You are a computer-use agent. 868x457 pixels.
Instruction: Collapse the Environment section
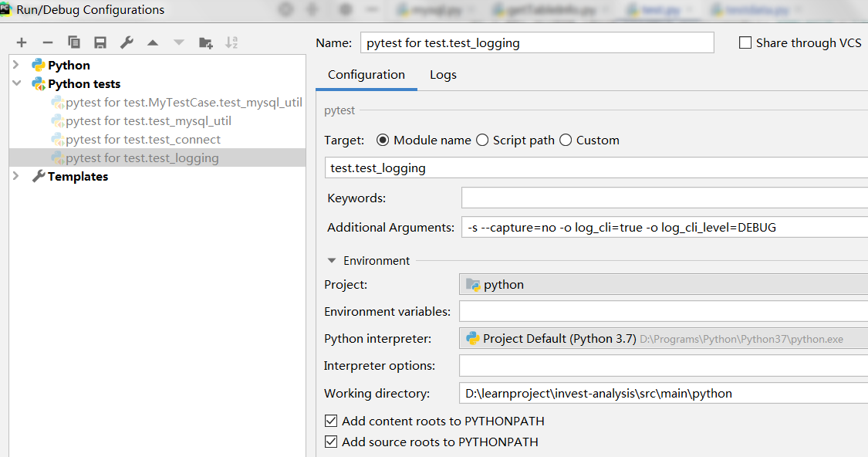pos(332,260)
